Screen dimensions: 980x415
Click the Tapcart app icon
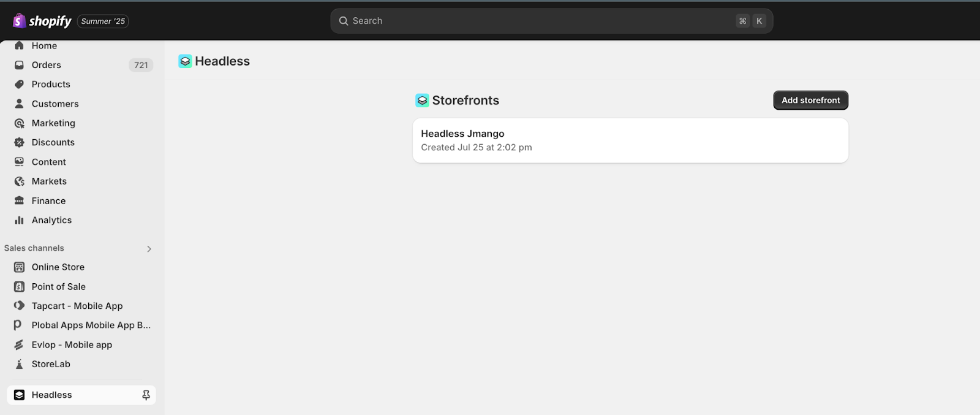pyautogui.click(x=20, y=306)
